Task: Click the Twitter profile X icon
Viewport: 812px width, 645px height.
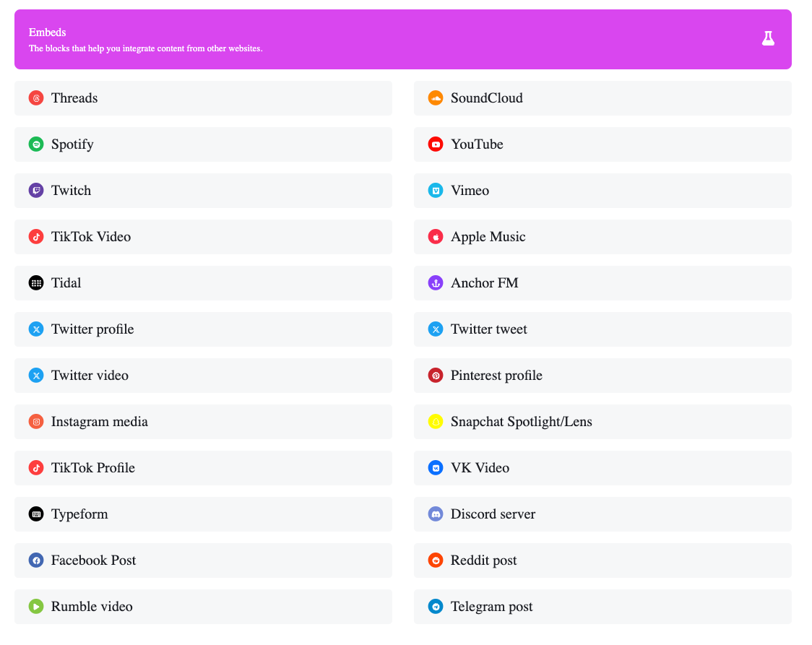Action: (36, 329)
